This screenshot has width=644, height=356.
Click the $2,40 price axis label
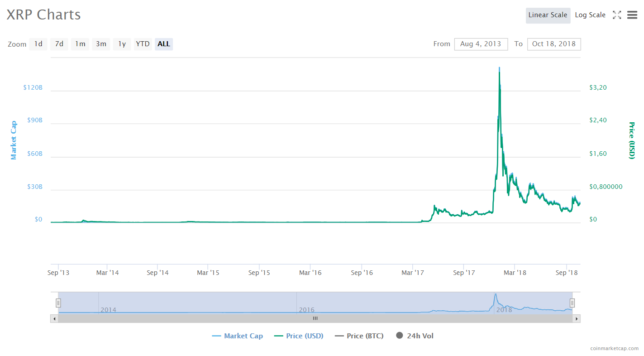point(598,120)
